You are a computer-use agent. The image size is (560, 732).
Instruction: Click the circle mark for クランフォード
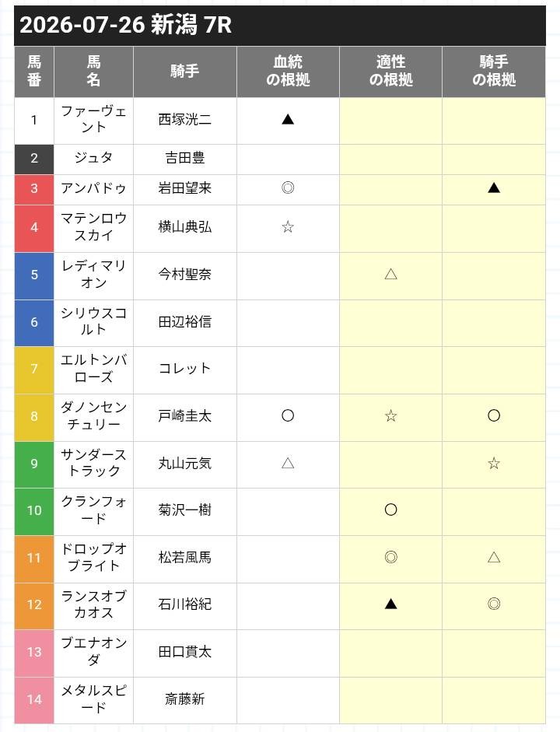tap(390, 510)
